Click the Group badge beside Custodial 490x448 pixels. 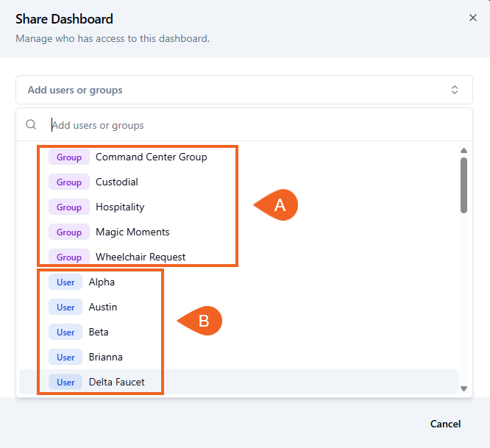[69, 182]
